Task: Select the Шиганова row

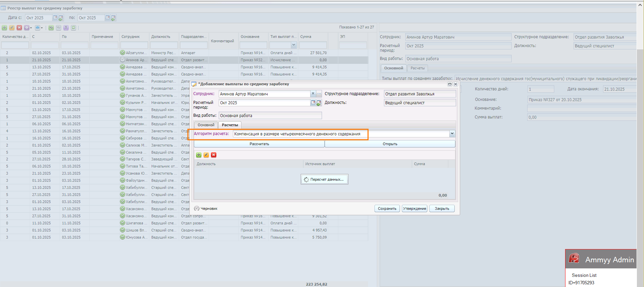Action: tap(184, 223)
